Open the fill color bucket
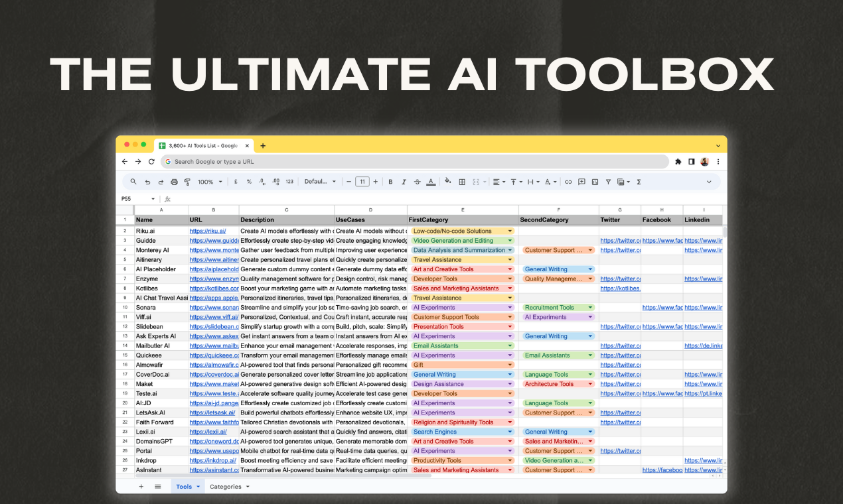843x504 pixels. click(448, 181)
